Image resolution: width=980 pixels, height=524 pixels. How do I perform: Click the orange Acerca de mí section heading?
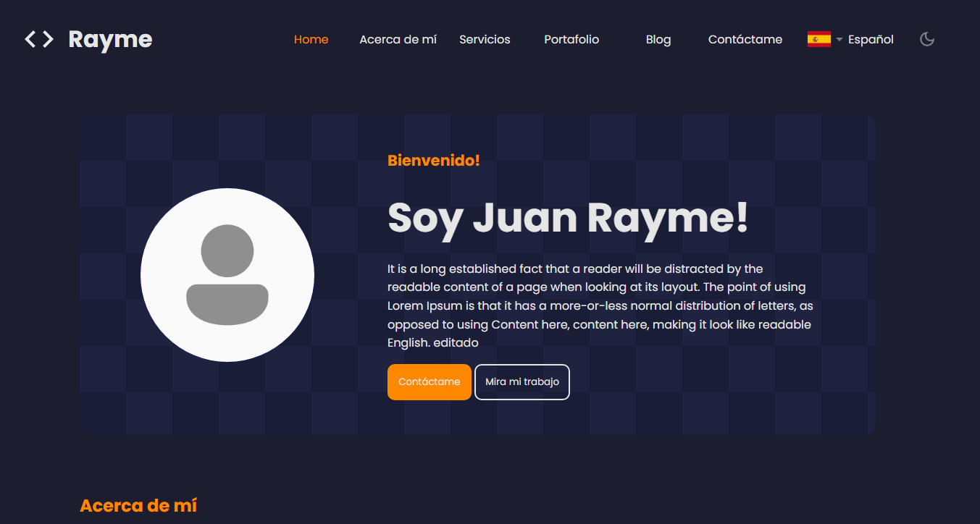tap(138, 505)
